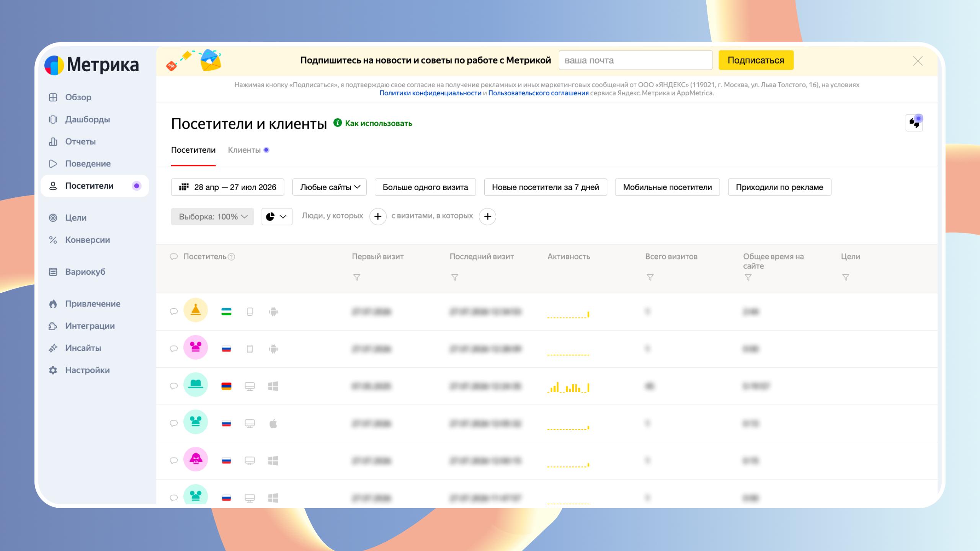Click the Привлечение flame icon

click(x=53, y=304)
